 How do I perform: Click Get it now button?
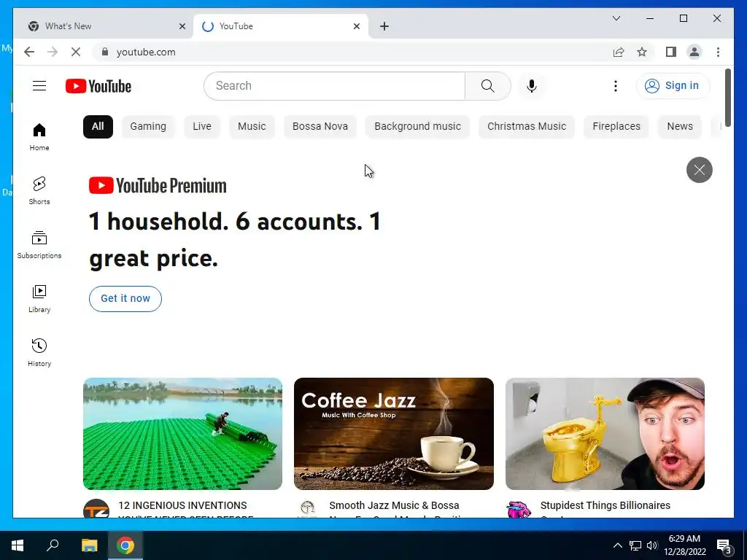[x=125, y=298]
